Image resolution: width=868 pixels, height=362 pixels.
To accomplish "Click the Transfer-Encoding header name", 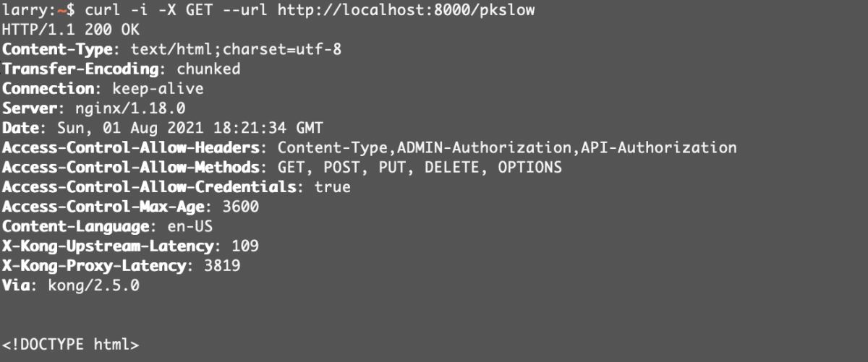I will click(80, 69).
